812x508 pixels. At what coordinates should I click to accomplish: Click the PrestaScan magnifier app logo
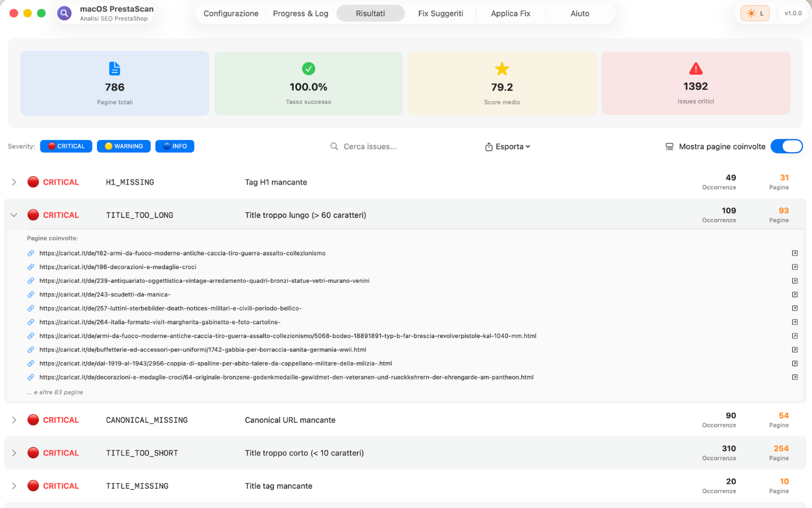tap(64, 13)
